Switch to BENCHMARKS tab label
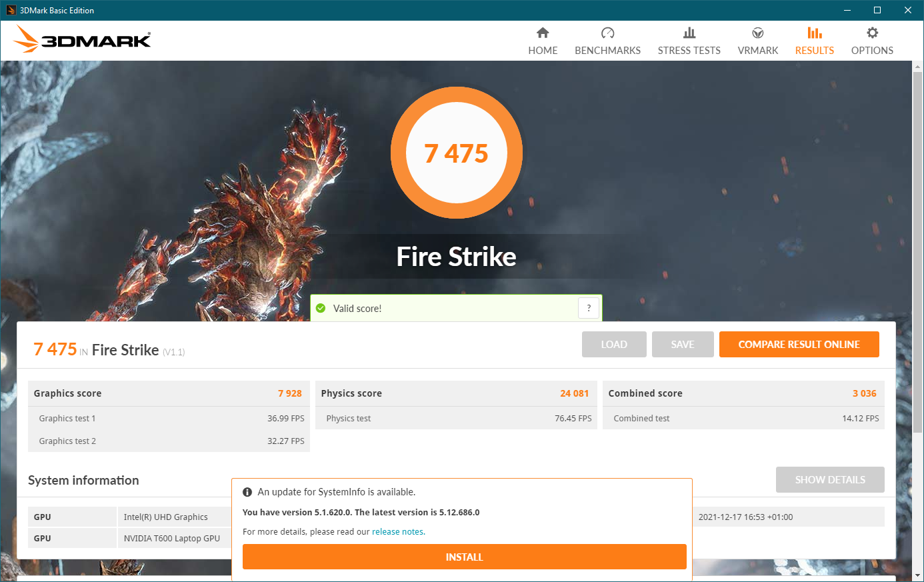Screen dimensions: 924x582 pos(607,51)
